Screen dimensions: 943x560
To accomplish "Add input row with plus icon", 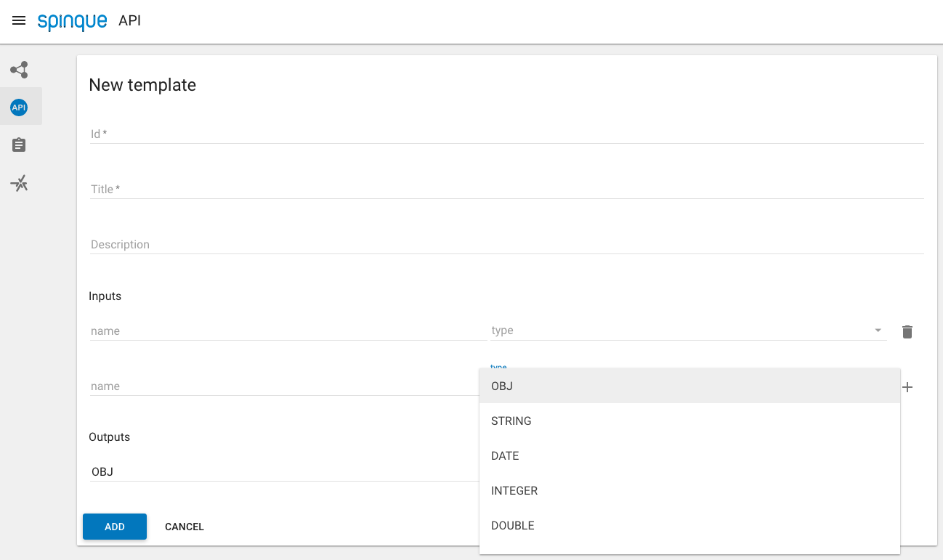I will [x=907, y=387].
